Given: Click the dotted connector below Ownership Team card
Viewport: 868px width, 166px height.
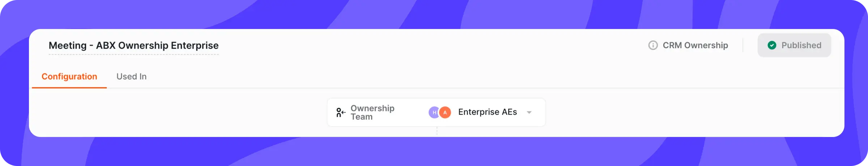Looking at the screenshot, I should pos(437,131).
